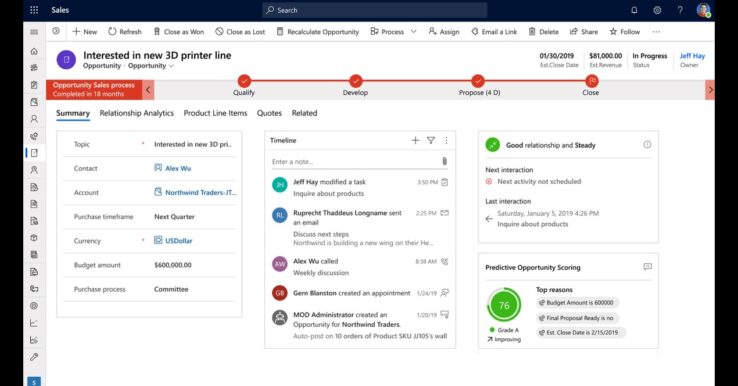Open more commands ellipsis

[656, 32]
